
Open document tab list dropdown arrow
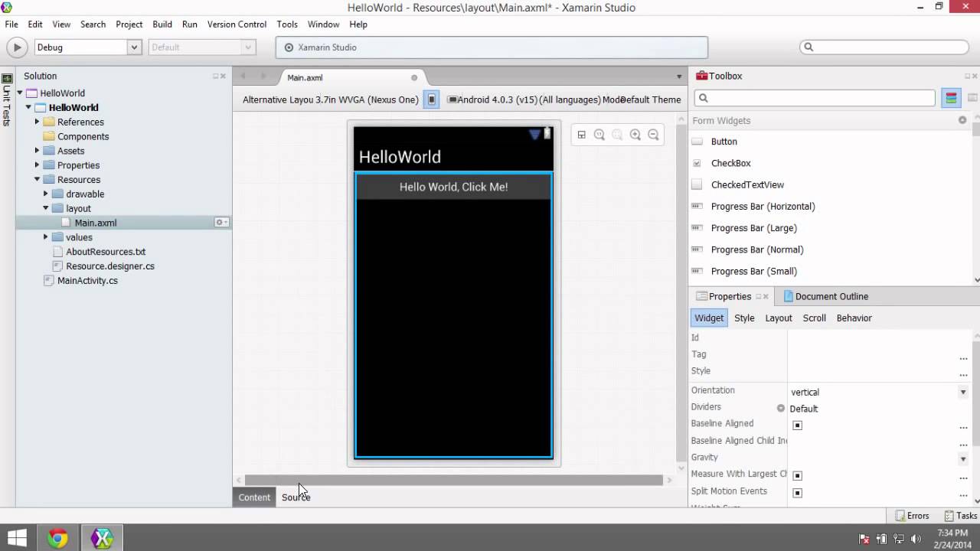coord(678,77)
